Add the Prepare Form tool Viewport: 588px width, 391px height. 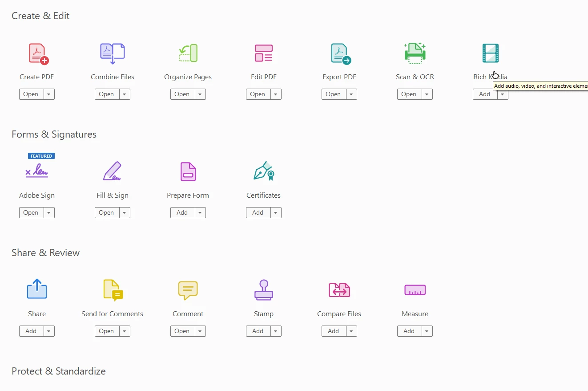(182, 212)
